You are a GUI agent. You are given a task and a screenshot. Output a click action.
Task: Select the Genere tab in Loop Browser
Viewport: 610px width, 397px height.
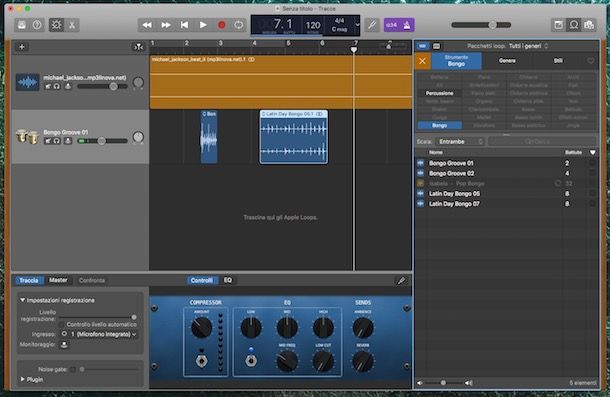coord(507,61)
